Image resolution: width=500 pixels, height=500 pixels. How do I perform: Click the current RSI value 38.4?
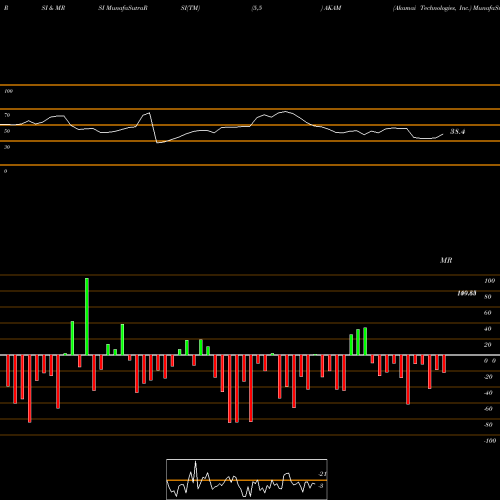pos(457,132)
